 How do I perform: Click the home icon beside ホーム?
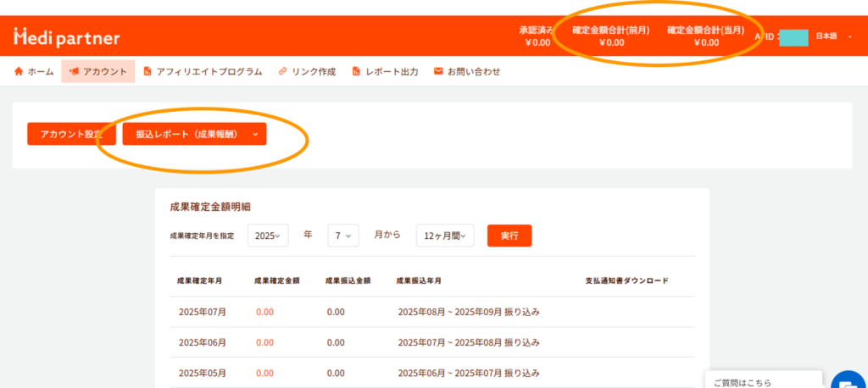(x=19, y=71)
